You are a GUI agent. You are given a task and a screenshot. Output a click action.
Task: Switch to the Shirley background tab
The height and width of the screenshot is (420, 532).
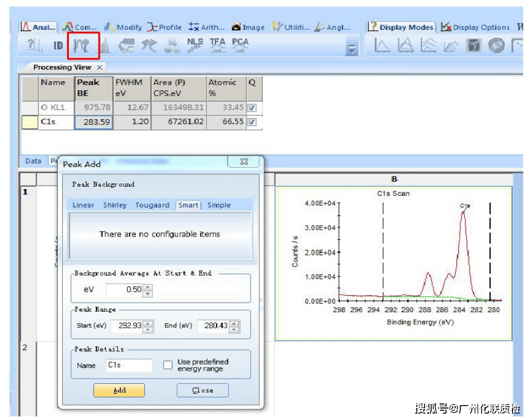[115, 205]
